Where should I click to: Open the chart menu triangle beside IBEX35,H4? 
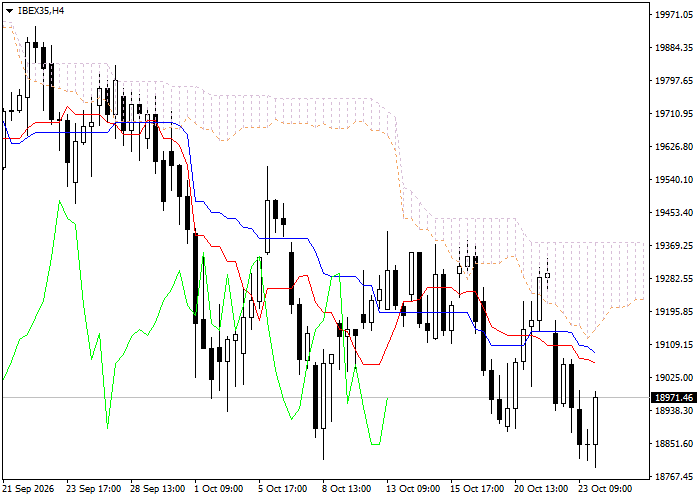click(9, 11)
